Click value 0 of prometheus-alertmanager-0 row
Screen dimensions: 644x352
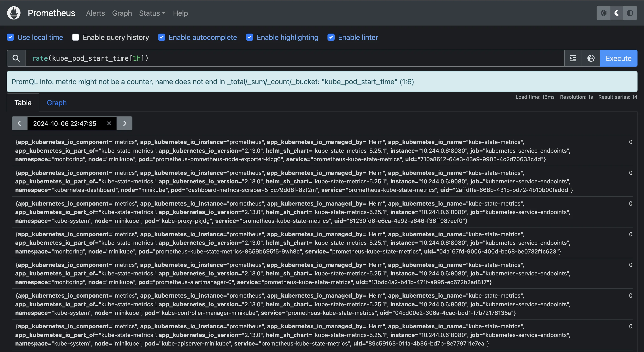[631, 265]
